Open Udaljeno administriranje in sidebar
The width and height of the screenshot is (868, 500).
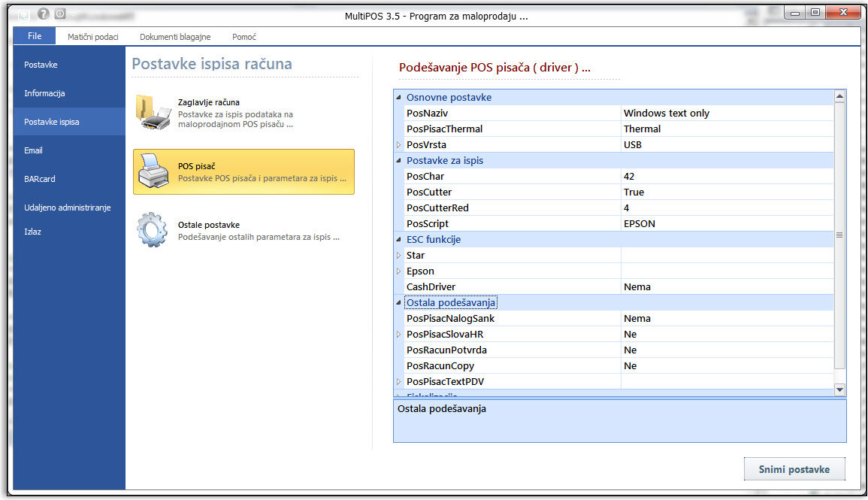(69, 208)
